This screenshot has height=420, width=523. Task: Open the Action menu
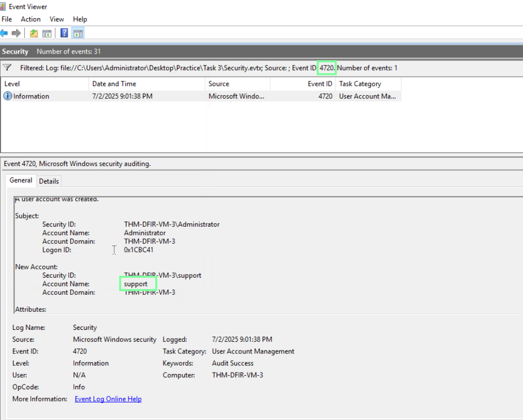click(x=30, y=19)
